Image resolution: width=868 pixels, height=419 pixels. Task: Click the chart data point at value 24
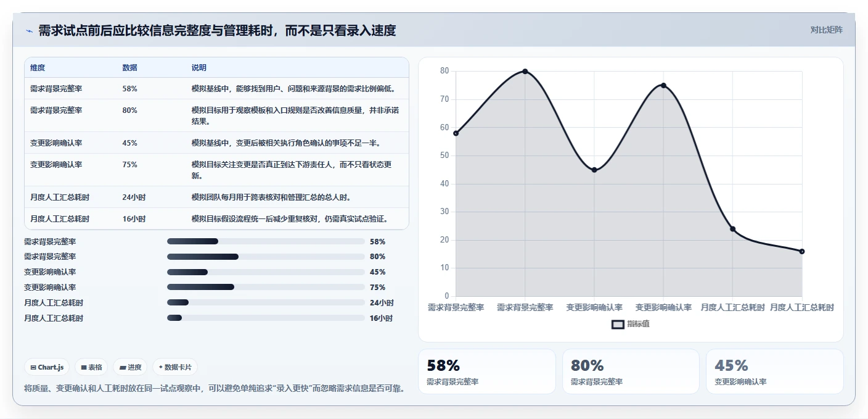733,229
